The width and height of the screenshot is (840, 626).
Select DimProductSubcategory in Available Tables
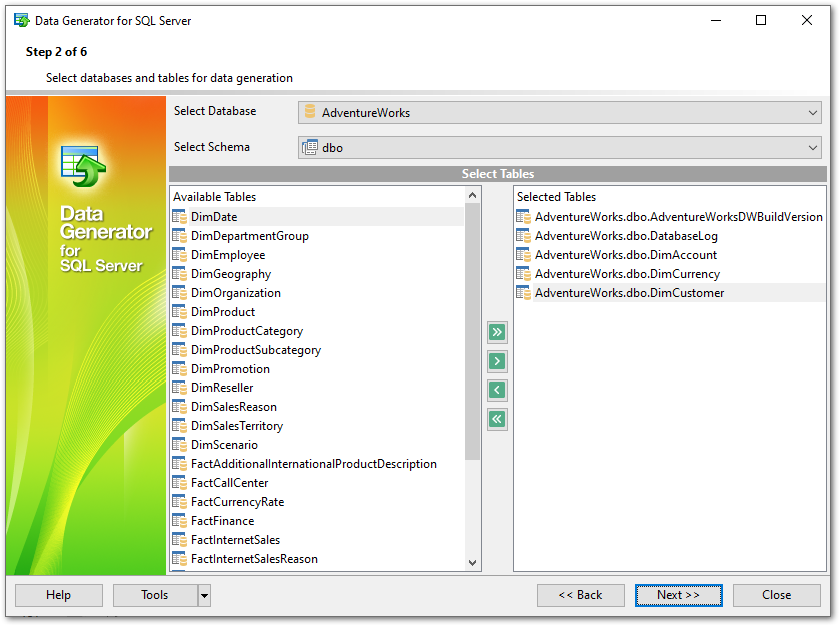pyautogui.click(x=318, y=350)
